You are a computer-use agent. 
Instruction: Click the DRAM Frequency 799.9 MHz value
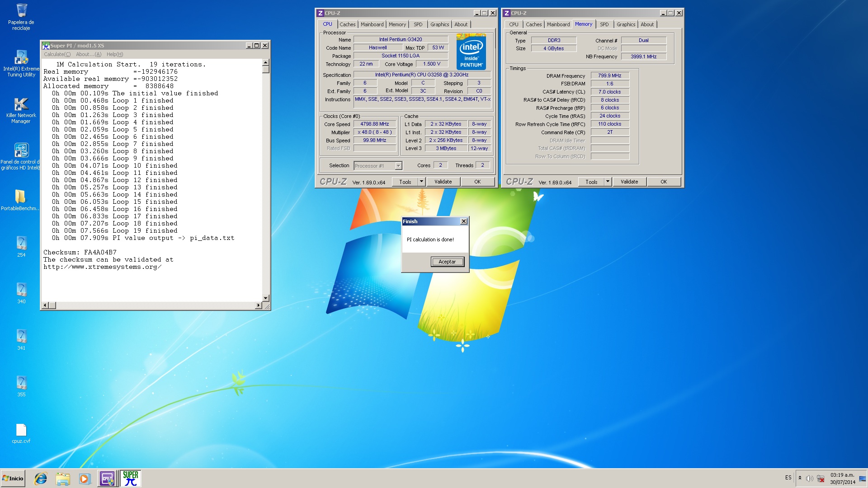point(609,76)
